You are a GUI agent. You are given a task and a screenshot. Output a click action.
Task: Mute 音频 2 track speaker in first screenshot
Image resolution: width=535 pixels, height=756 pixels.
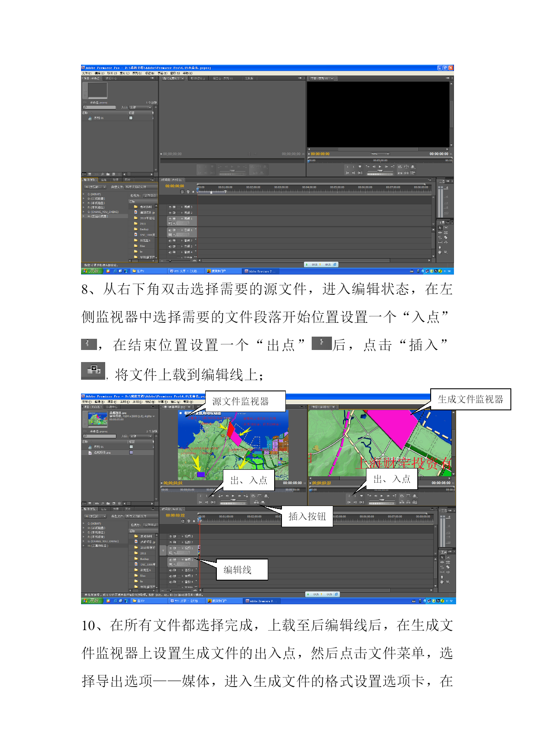pos(170,241)
